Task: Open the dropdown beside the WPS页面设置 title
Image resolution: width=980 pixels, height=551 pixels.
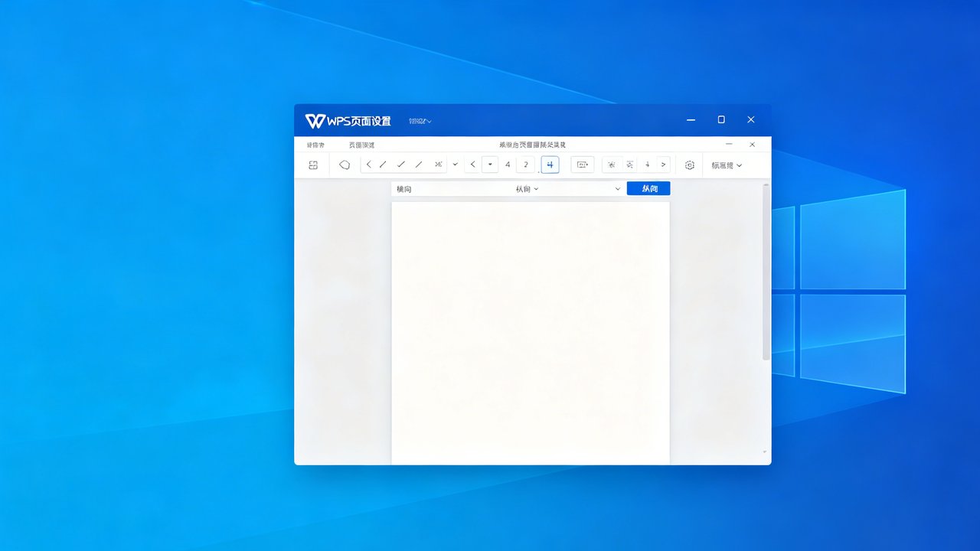Action: (x=420, y=121)
